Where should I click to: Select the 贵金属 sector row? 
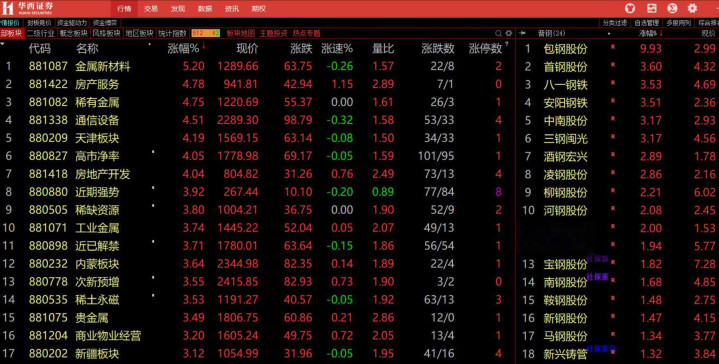click(x=257, y=318)
